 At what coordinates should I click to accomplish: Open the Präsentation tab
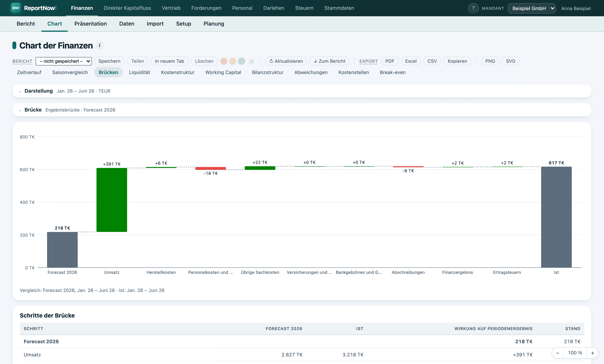(x=90, y=24)
